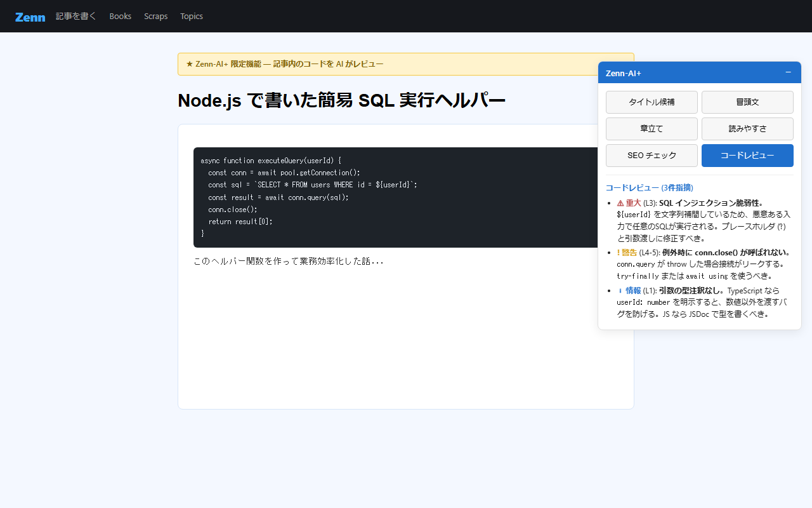Click the 'conn.close();' code line
812x508 pixels.
pyautogui.click(x=233, y=210)
